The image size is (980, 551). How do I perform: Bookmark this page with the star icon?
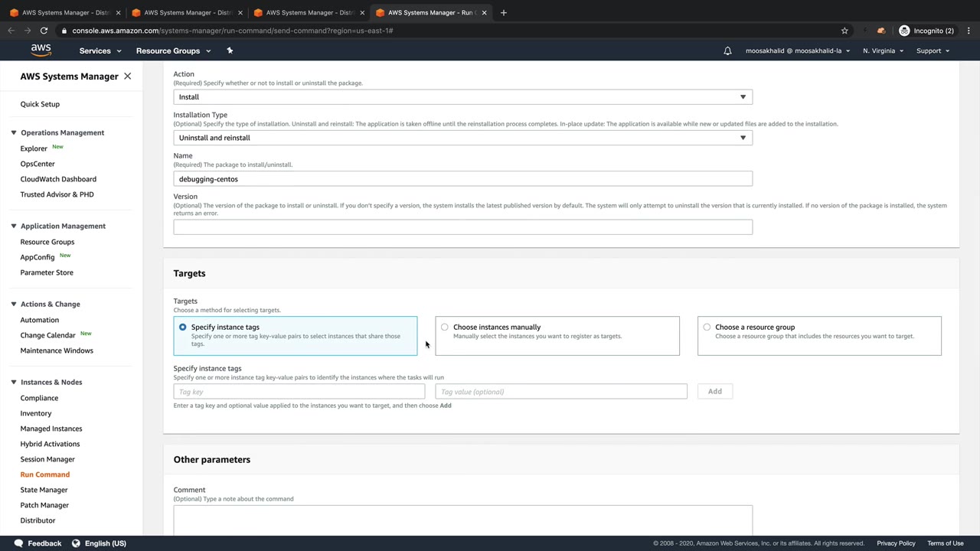pos(844,31)
